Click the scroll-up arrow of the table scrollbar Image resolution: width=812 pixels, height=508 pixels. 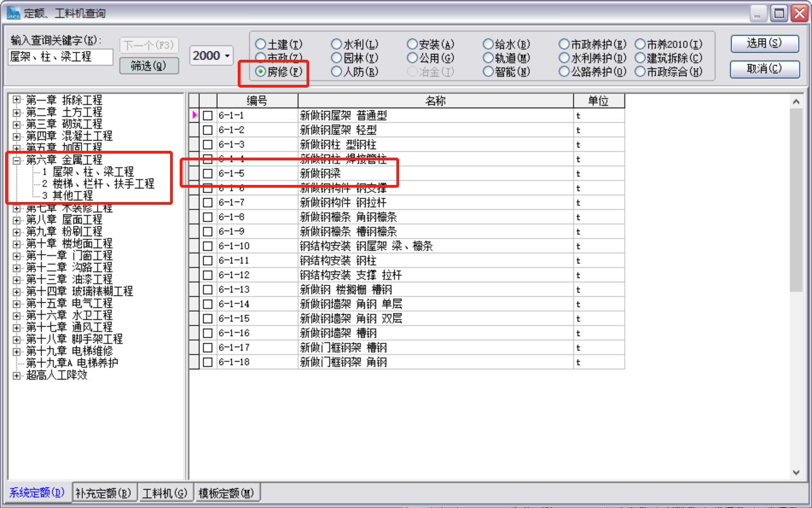(x=796, y=101)
